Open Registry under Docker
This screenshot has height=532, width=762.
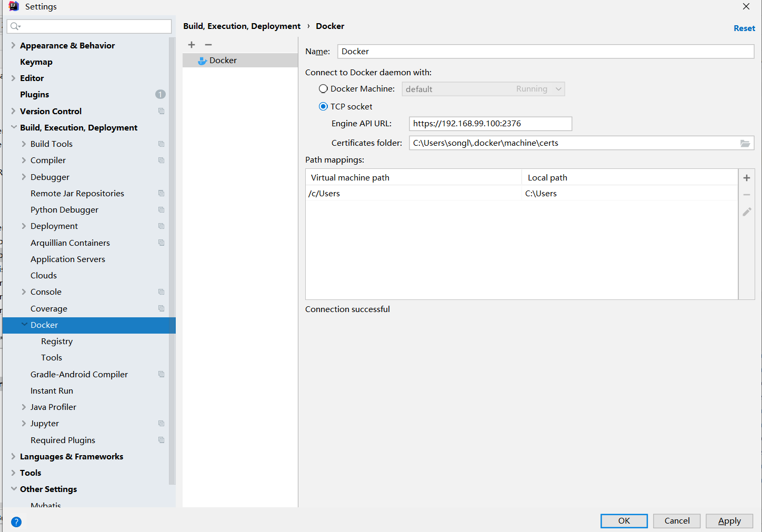(57, 341)
